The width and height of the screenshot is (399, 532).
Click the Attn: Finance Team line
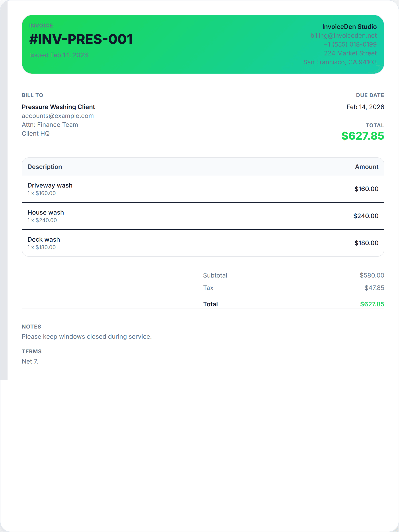click(50, 125)
